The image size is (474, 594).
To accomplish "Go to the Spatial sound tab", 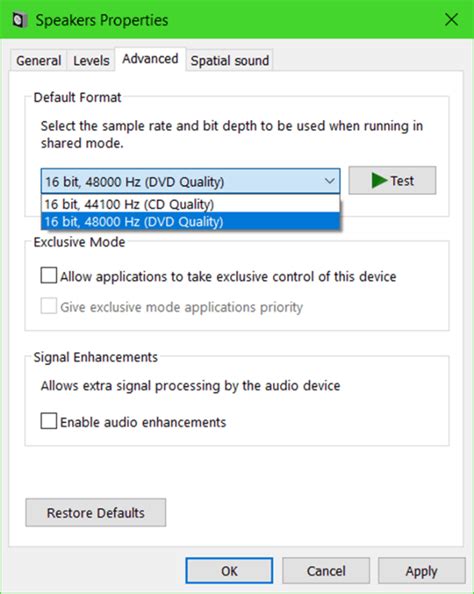I will pos(230,60).
